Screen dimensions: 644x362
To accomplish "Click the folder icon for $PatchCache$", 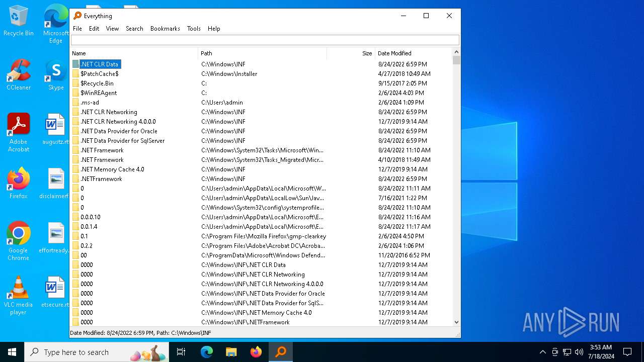I will 75,74.
